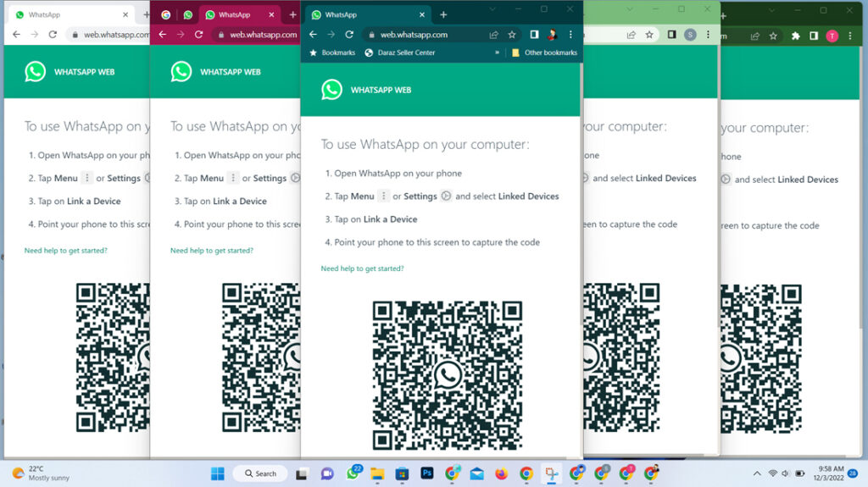
Task: Open the Bookmarks item in the bookmarks bar
Action: pos(332,53)
